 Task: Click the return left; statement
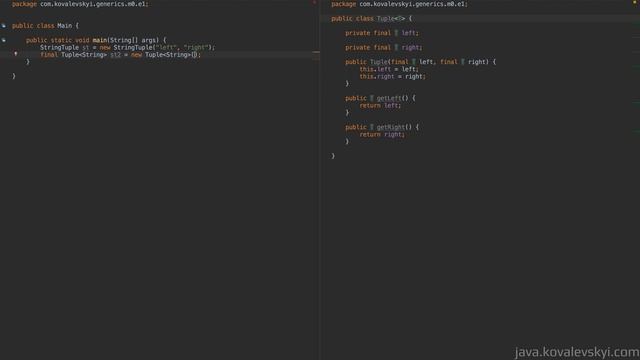(380, 106)
